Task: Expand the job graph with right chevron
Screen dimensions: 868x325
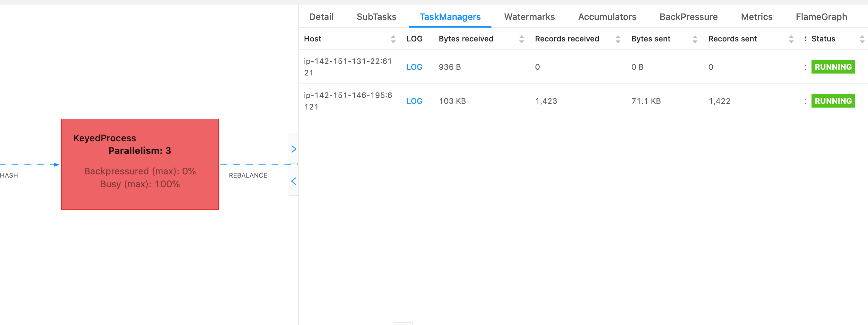Action: [294, 148]
